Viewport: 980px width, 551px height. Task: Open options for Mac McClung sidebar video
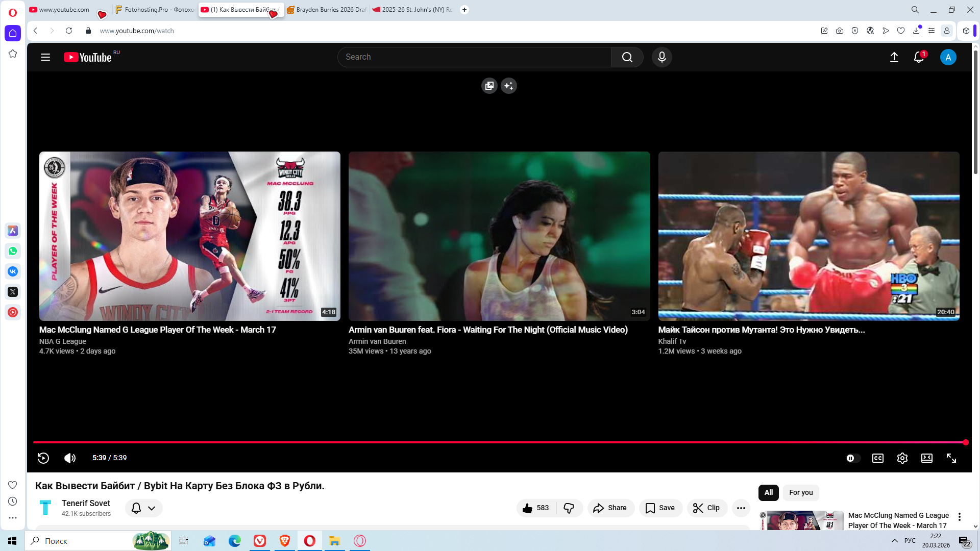point(959,517)
